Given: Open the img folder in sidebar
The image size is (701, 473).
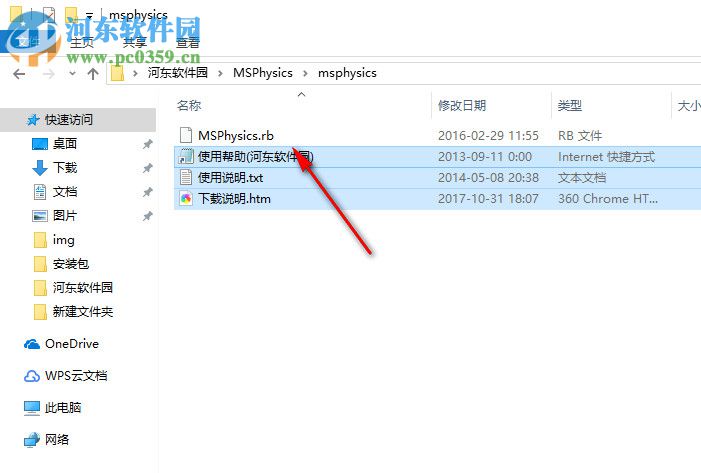Looking at the screenshot, I should pyautogui.click(x=63, y=240).
